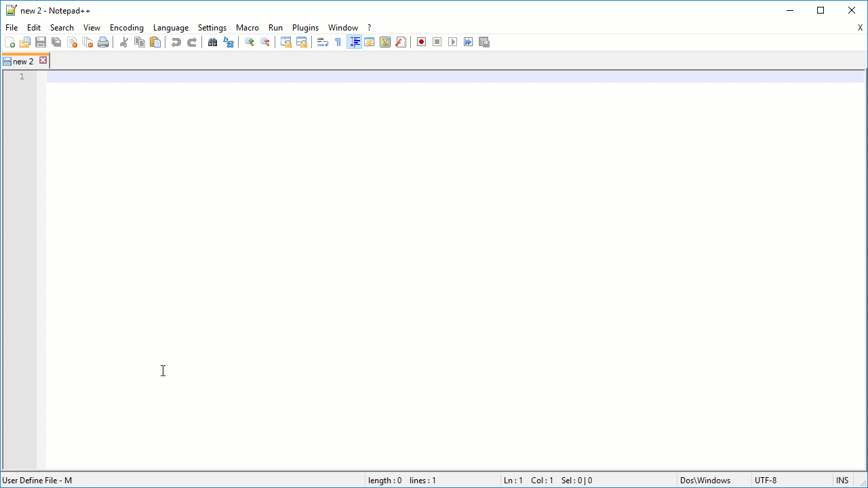
Task: Start macro recording with the red dot
Action: (421, 42)
